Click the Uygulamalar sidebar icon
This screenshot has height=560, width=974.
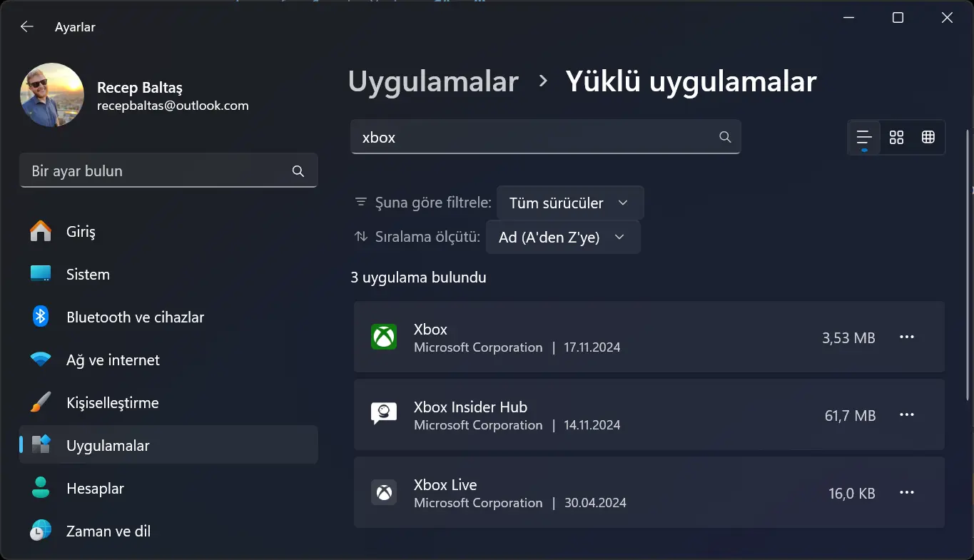41,445
